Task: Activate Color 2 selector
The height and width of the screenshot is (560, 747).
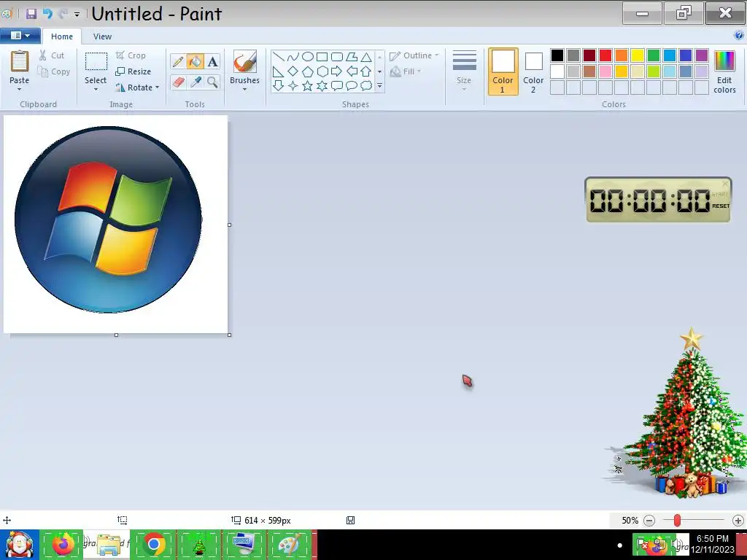Action: [x=533, y=71]
